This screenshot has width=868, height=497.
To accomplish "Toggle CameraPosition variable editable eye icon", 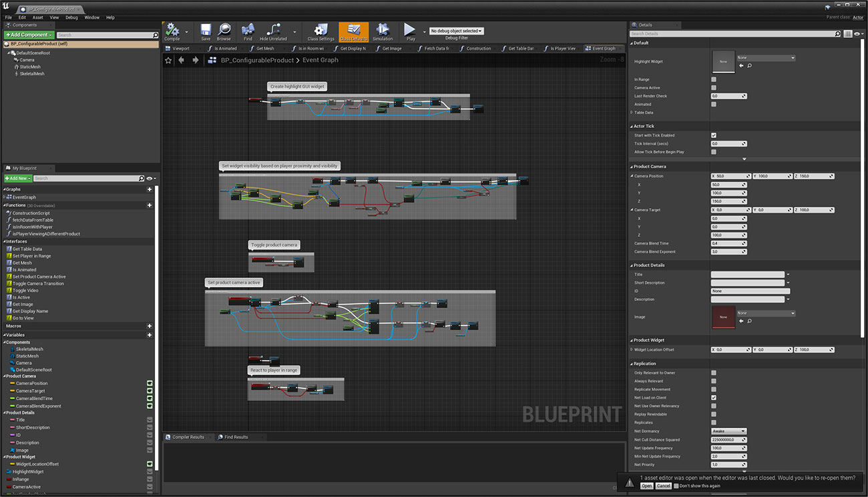I will click(150, 384).
